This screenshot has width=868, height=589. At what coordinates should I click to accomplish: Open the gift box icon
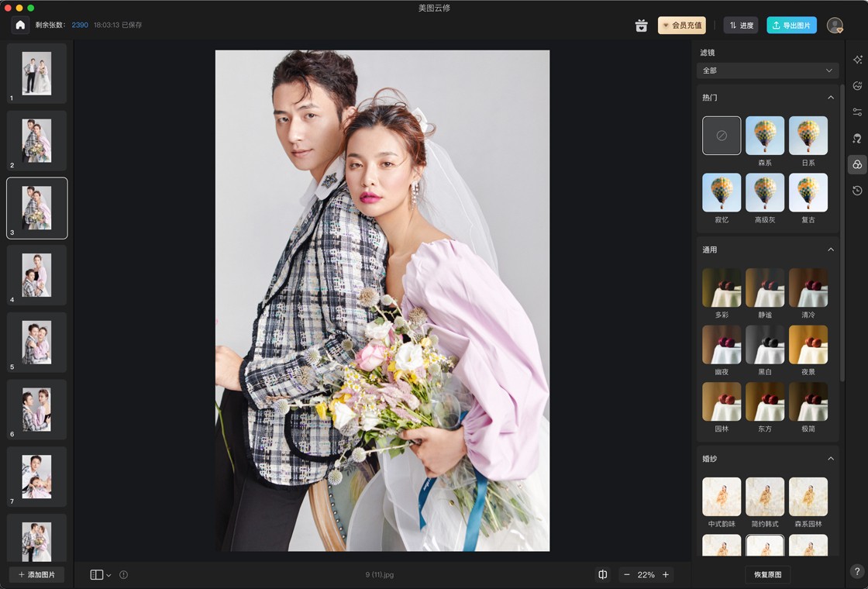(x=641, y=26)
